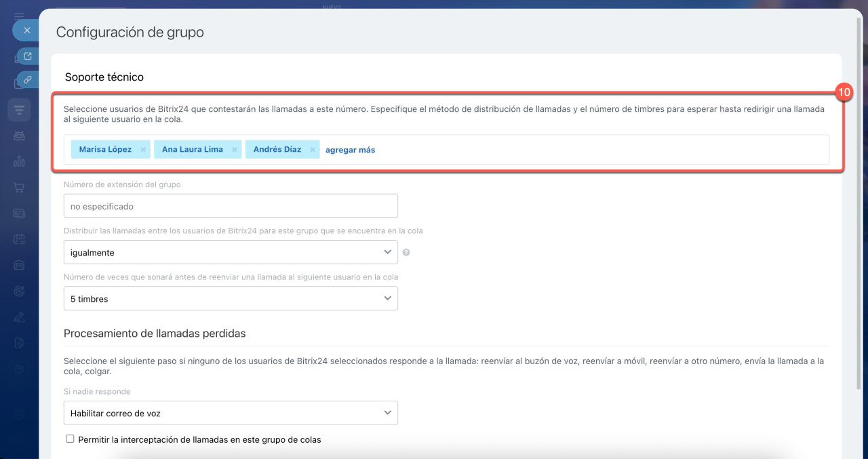Open the bar chart analytics sidebar icon
This screenshot has width=868, height=459.
19,161
